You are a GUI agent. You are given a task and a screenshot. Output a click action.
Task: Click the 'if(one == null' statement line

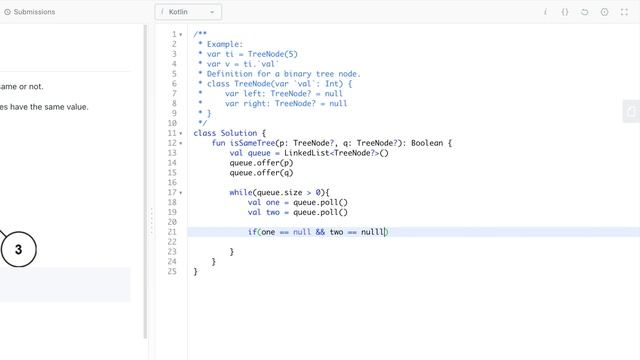[x=318, y=232]
